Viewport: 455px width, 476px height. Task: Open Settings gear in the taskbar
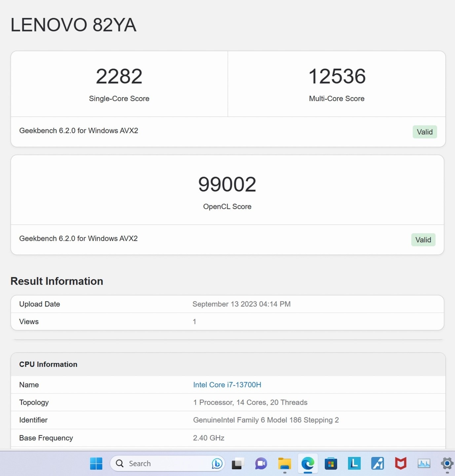click(447, 463)
